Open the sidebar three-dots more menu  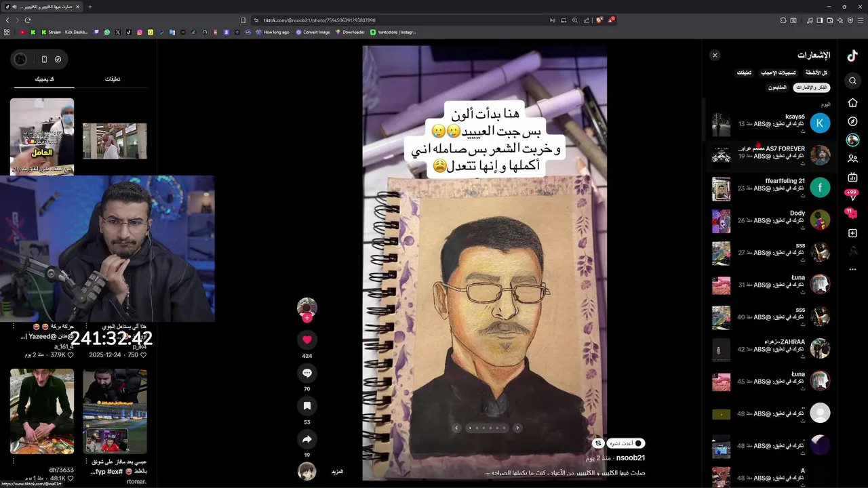(x=852, y=270)
